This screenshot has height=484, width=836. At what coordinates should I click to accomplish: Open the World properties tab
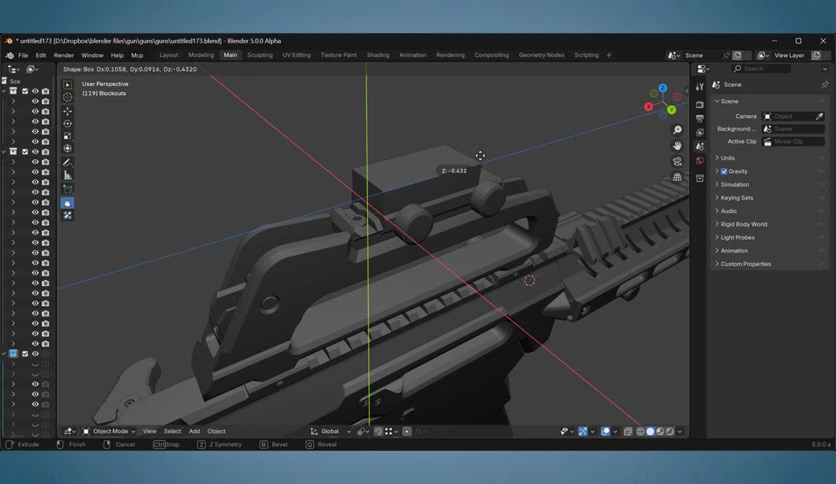[x=700, y=160]
